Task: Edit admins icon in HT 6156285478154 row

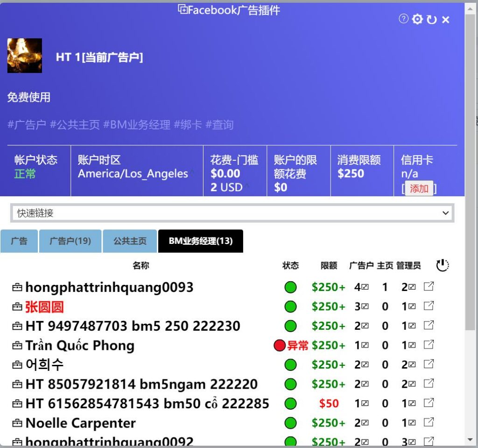Action: 412,404
